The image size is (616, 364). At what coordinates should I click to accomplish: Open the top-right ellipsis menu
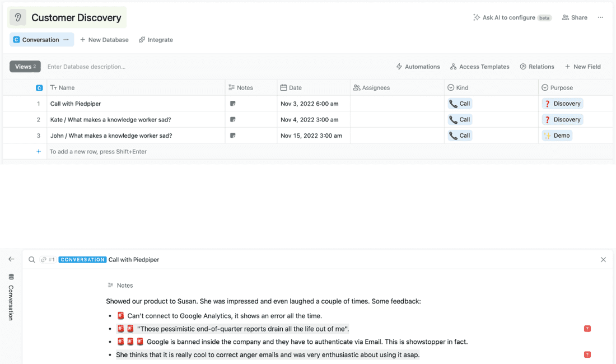(x=600, y=17)
